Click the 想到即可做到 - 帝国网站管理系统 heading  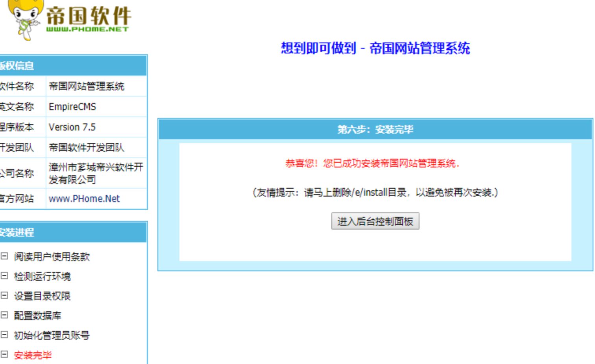(x=375, y=48)
